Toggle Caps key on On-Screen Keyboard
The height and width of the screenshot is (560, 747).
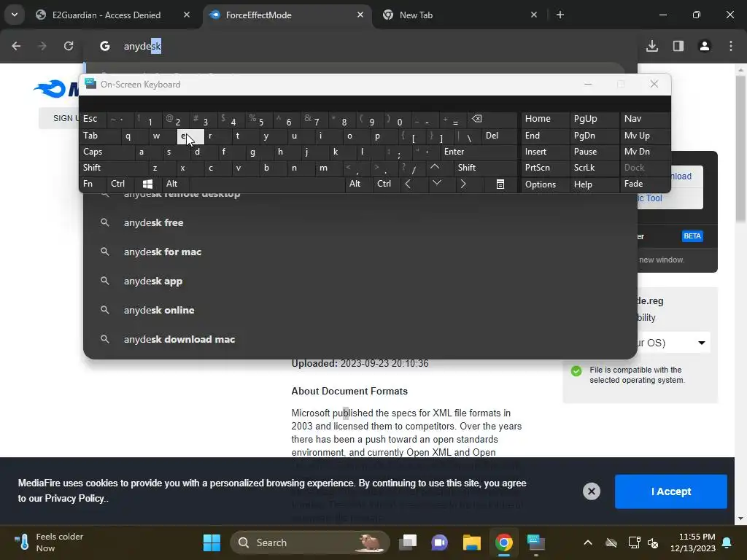tap(105, 152)
